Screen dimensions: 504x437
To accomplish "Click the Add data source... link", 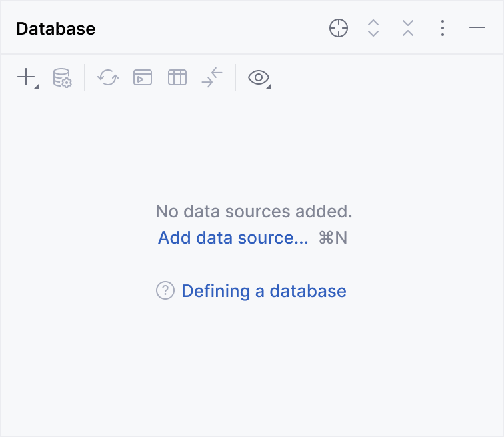I will tap(233, 238).
